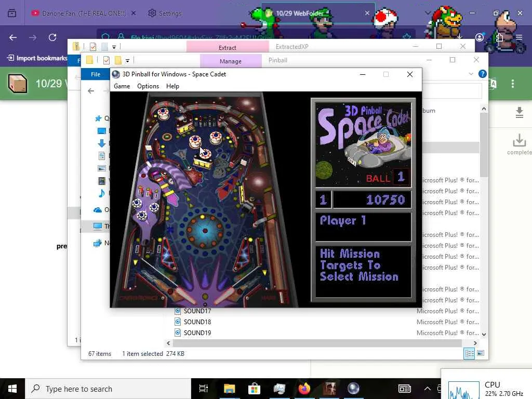Image resolution: width=532 pixels, height=399 pixels.
Task: Select the Documents icon in the navigation pane
Action: coord(101,156)
